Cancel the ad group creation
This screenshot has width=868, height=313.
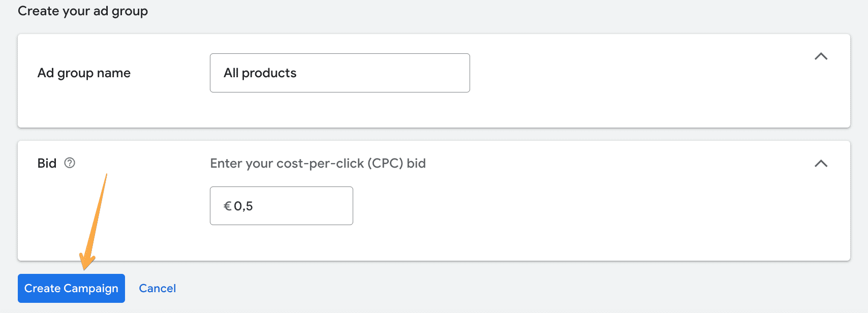click(x=158, y=288)
